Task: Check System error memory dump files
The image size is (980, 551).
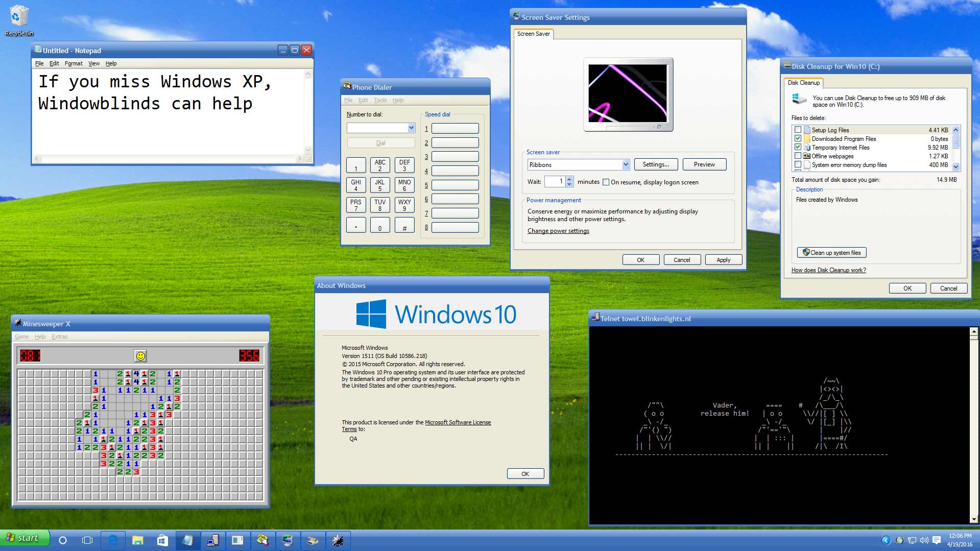Action: point(798,164)
